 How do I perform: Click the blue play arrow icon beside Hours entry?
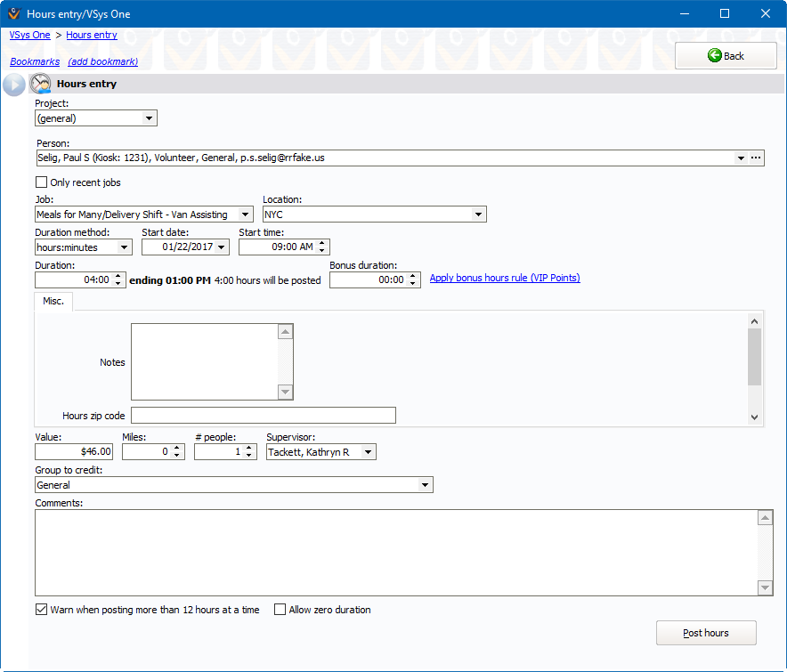click(13, 85)
